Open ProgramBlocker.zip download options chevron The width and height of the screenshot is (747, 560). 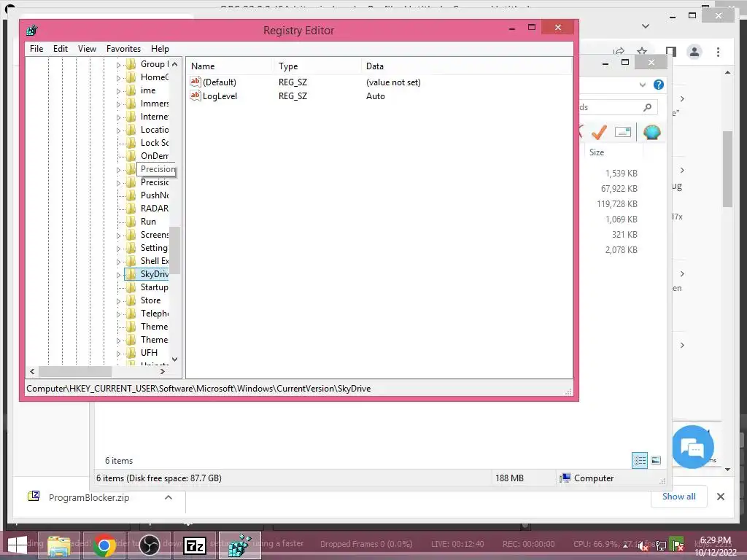(x=169, y=497)
